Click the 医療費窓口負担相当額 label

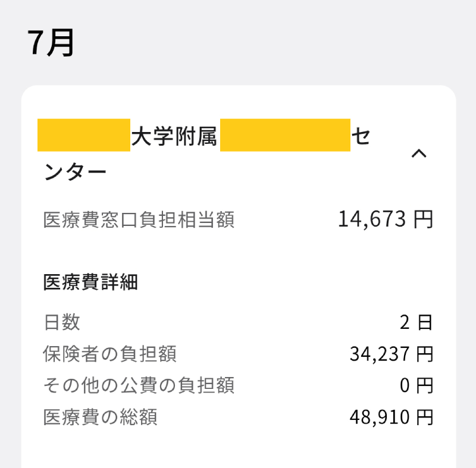pyautogui.click(x=139, y=220)
